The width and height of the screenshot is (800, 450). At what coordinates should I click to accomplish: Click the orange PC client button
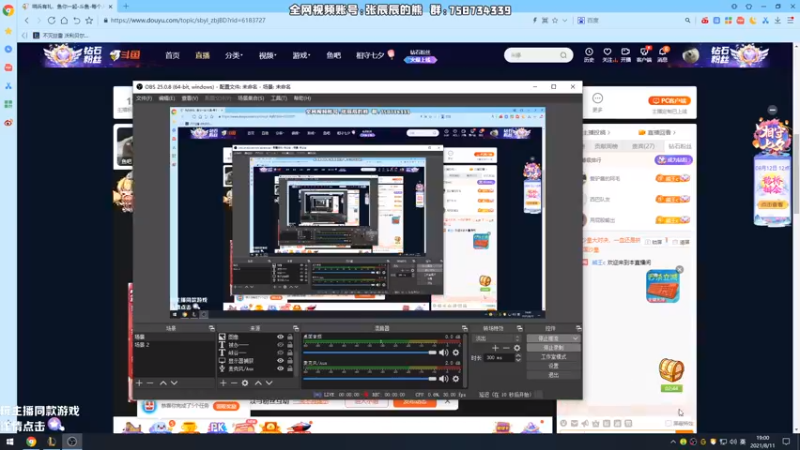[669, 101]
